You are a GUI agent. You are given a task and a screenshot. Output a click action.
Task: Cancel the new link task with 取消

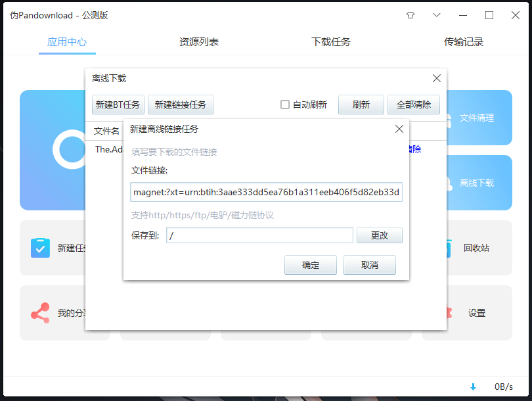tap(370, 265)
